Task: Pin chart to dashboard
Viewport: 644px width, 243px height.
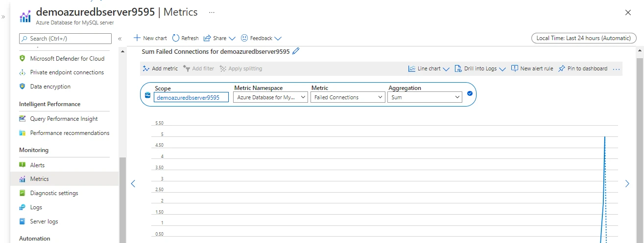Action: 583,68
